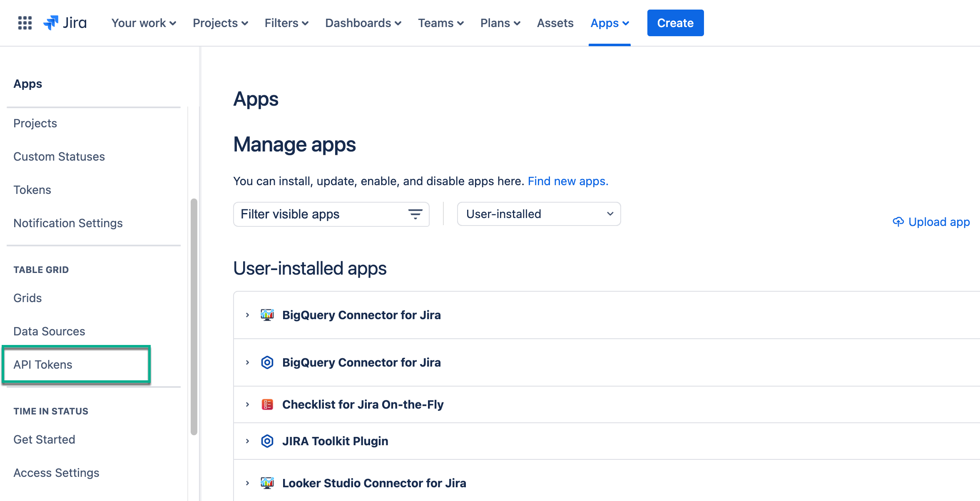Click the Upload app cloud icon
This screenshot has width=980, height=501.
[898, 222]
